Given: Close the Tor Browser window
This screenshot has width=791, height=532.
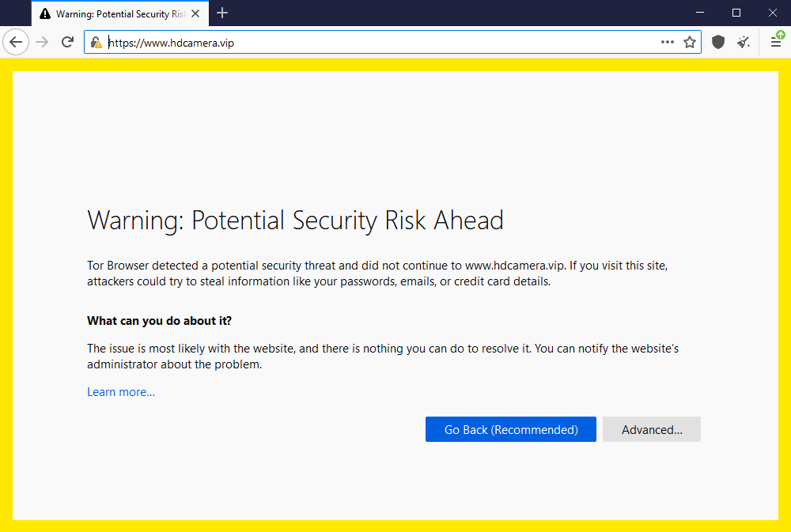Looking at the screenshot, I should (x=772, y=13).
